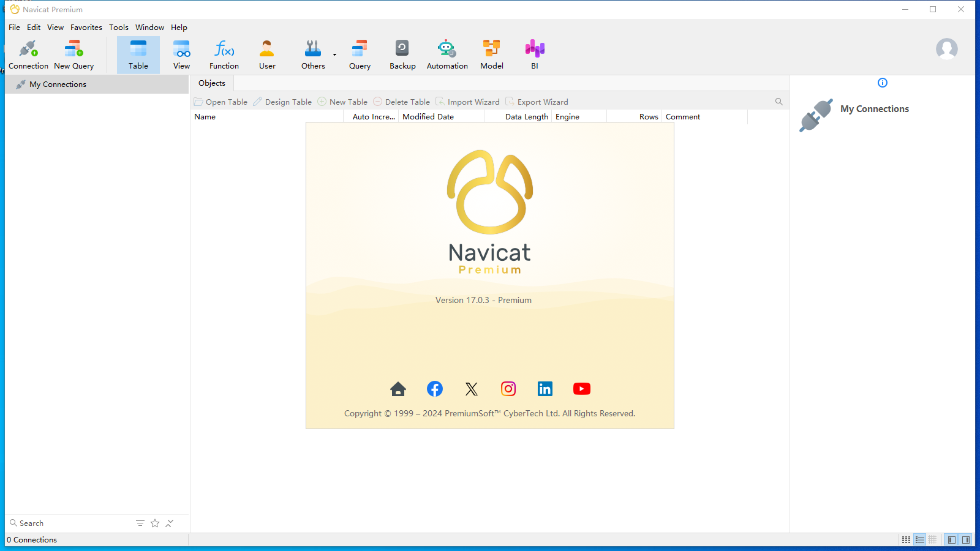Toggle the left navigation pane visibility
Image resolution: width=980 pixels, height=551 pixels.
click(x=950, y=539)
